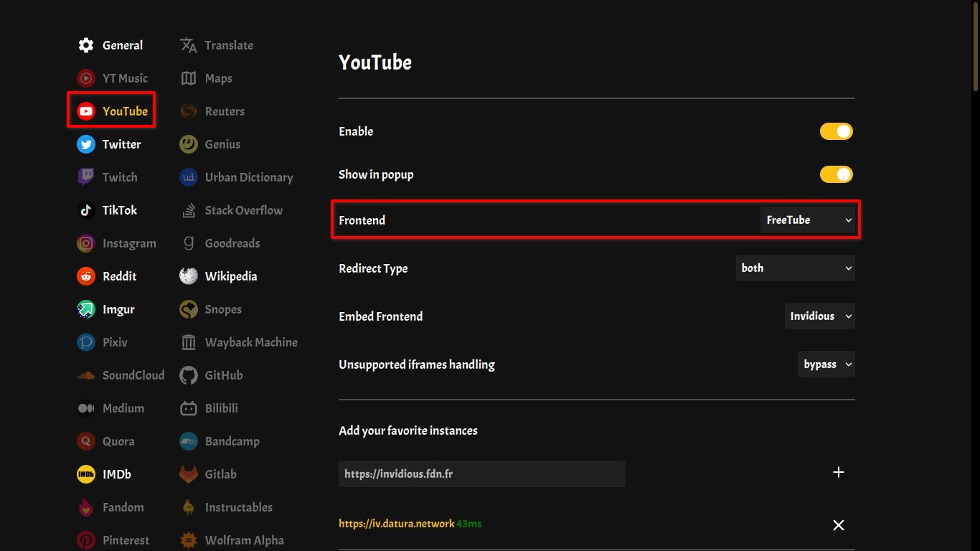The height and width of the screenshot is (551, 980).
Task: Select the YT Music icon
Action: (x=86, y=78)
